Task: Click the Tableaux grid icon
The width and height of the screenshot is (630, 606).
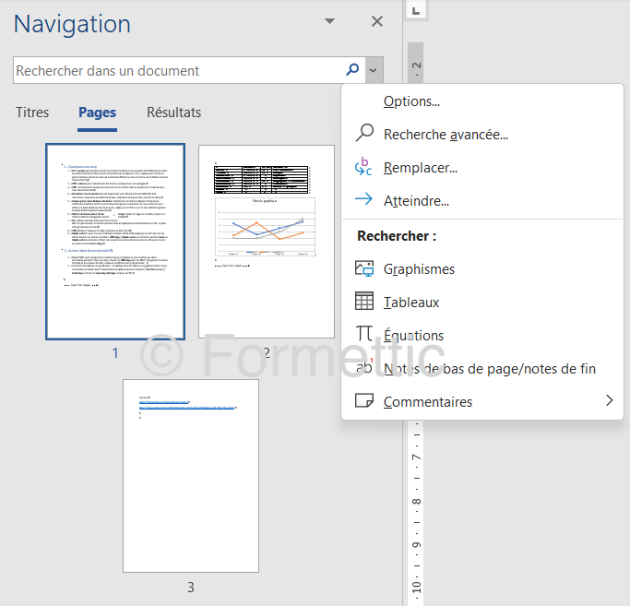Action: point(364,302)
